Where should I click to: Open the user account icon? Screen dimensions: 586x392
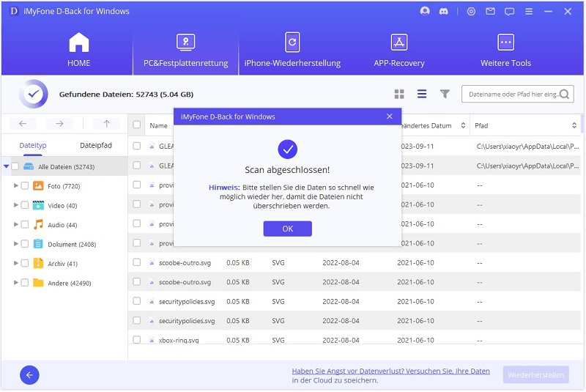(425, 11)
